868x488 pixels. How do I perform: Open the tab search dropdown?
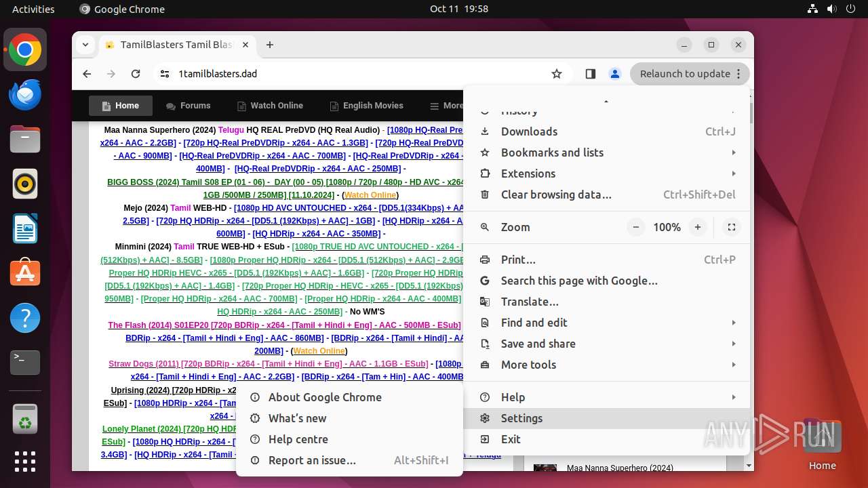85,45
